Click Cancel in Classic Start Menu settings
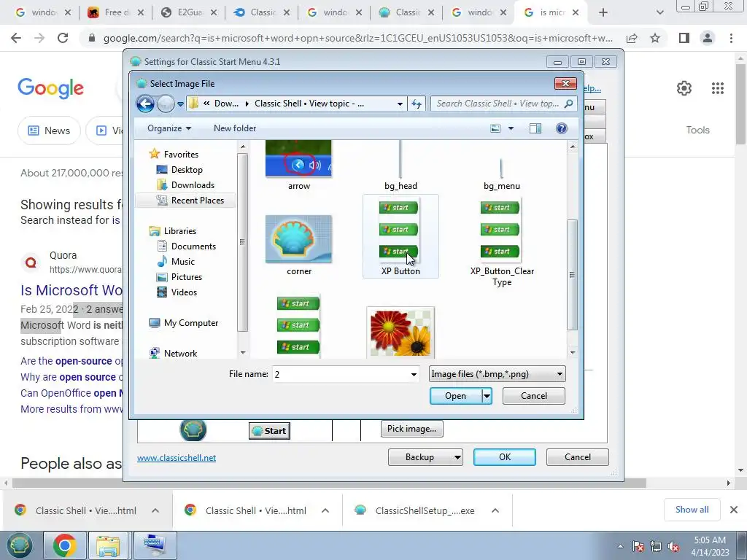Image resolution: width=747 pixels, height=560 pixels. tap(578, 457)
